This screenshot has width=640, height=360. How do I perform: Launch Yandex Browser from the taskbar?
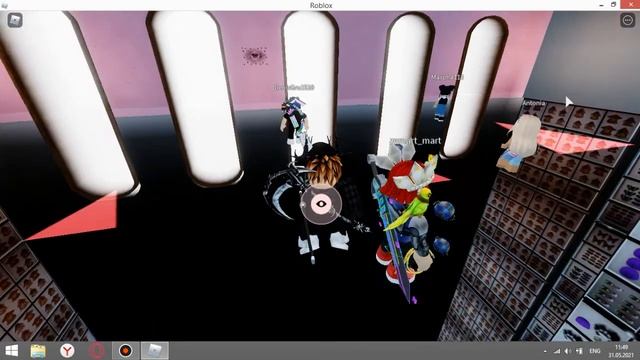[67, 351]
